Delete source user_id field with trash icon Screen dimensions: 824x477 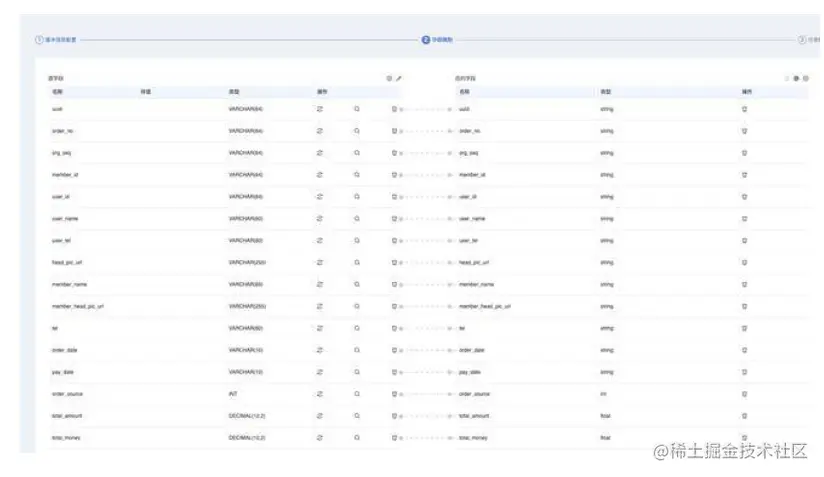(394, 197)
